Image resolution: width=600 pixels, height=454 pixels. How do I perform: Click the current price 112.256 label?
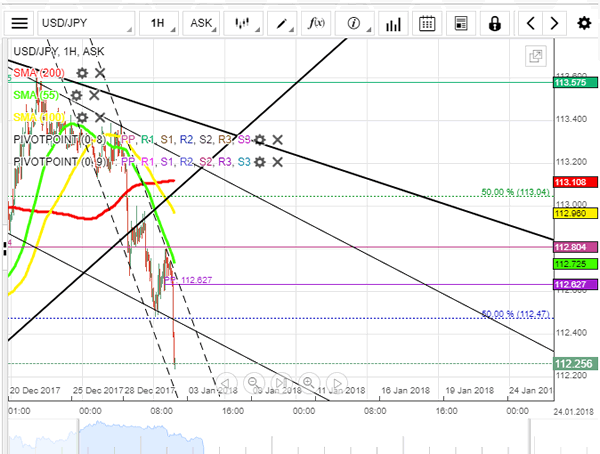575,364
